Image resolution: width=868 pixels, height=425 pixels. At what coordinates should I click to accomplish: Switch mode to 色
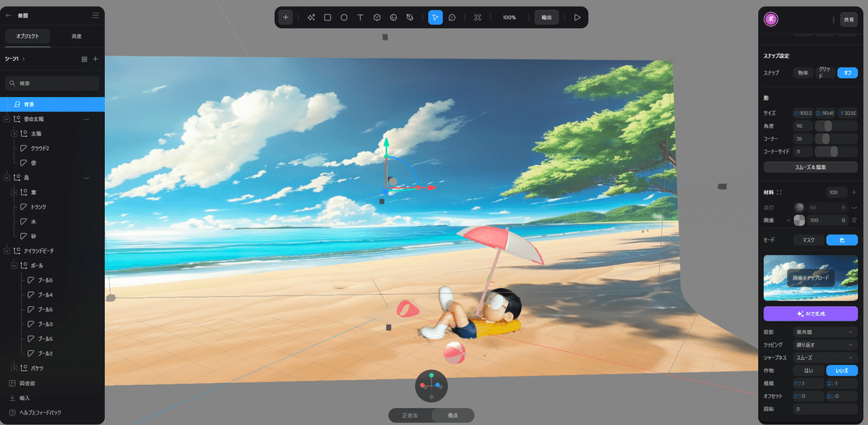(842, 240)
